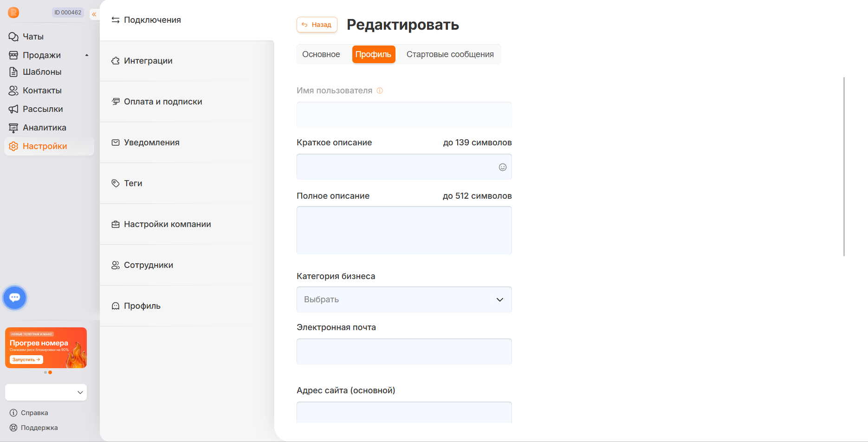Click the Подключения arrows icon

point(116,20)
